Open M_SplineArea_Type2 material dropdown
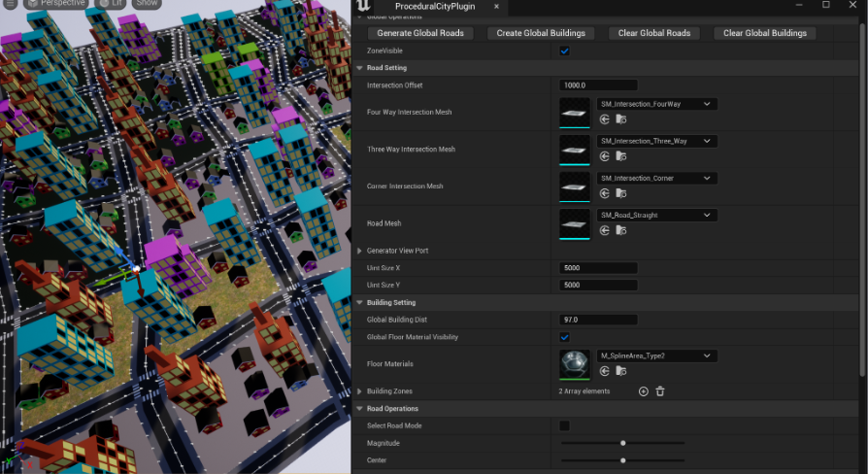 point(657,356)
